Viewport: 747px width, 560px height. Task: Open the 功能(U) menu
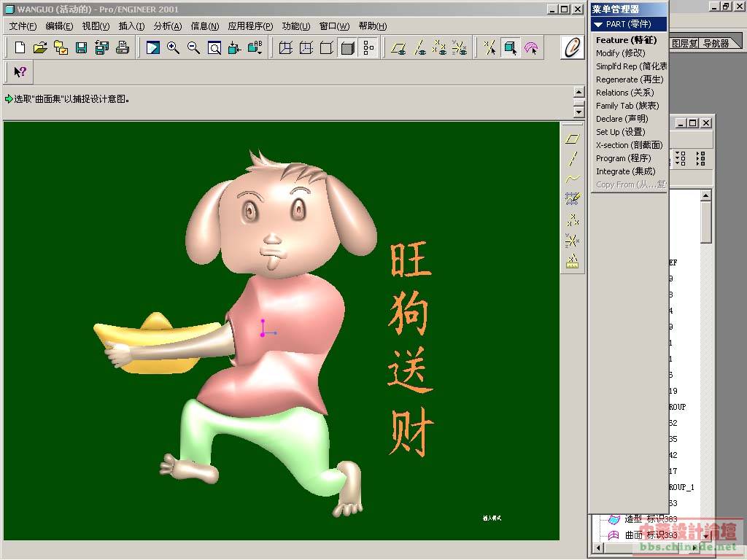click(x=296, y=26)
